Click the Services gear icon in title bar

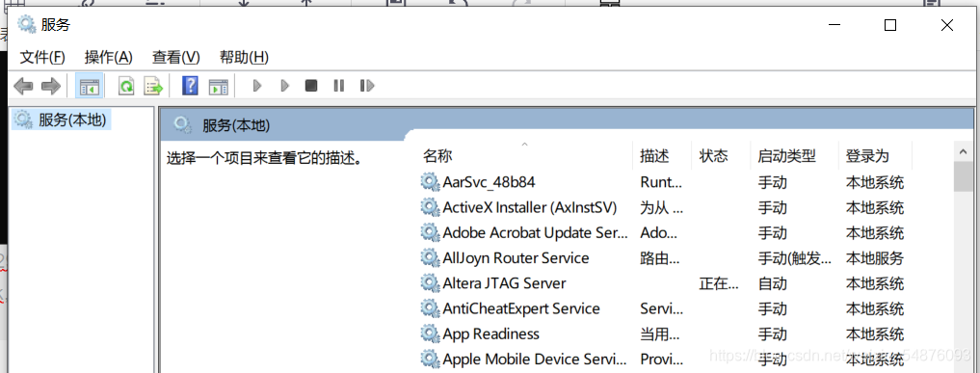[26, 24]
